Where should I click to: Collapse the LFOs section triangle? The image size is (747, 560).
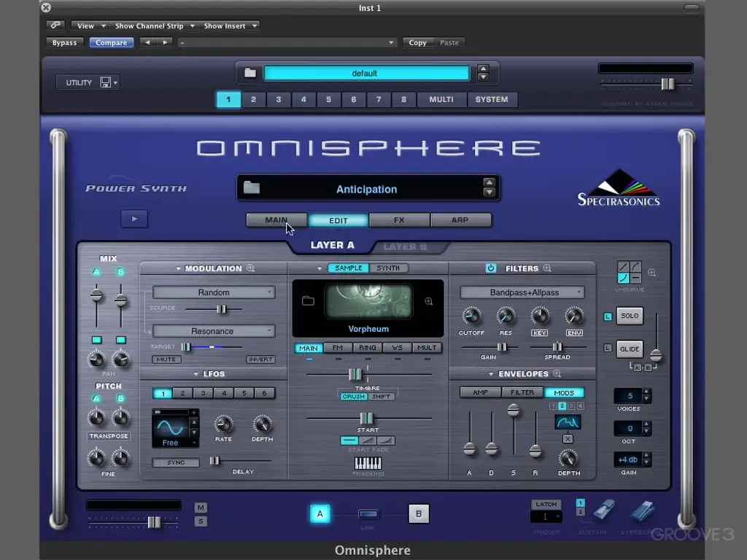196,374
